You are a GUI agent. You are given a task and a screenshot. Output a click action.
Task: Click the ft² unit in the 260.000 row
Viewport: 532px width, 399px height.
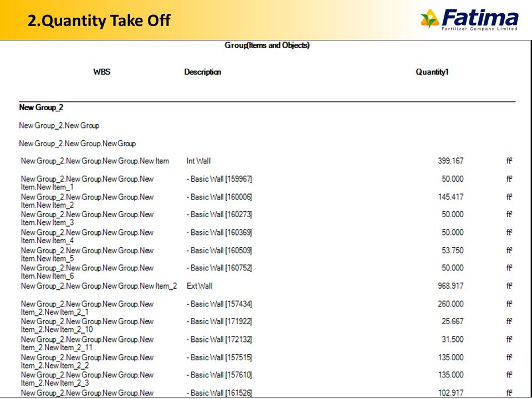click(509, 304)
